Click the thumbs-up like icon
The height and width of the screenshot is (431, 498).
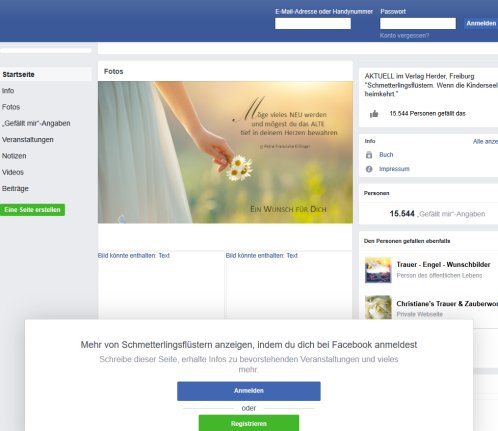374,114
